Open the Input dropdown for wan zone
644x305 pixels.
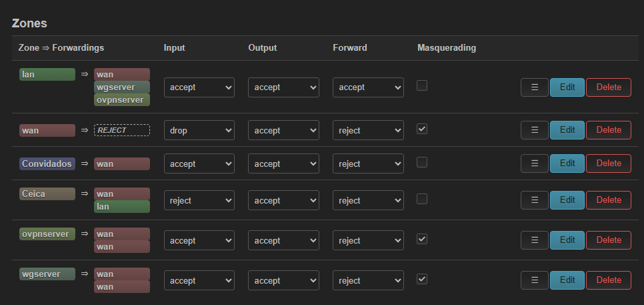(199, 131)
